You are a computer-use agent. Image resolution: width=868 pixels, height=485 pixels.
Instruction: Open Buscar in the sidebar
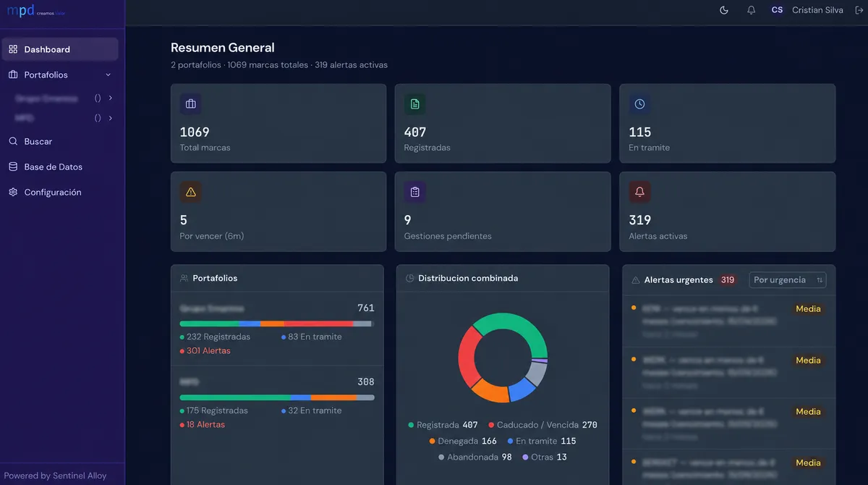[60, 141]
